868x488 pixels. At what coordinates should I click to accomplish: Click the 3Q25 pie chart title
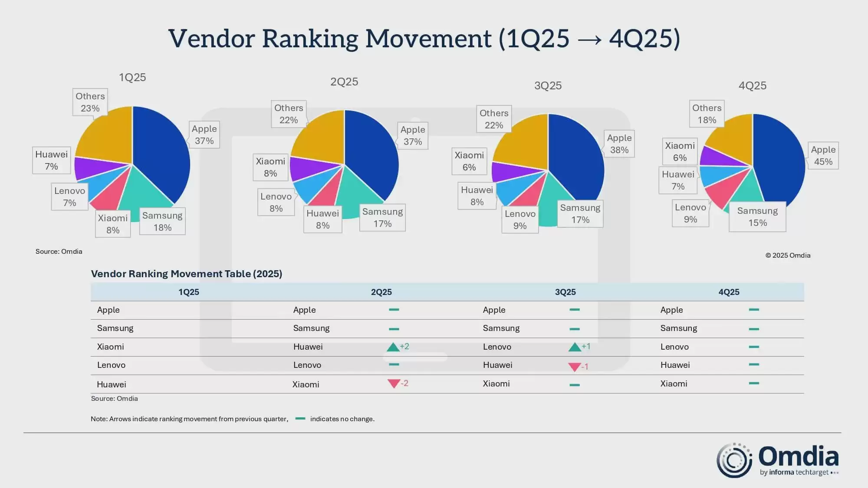point(548,85)
